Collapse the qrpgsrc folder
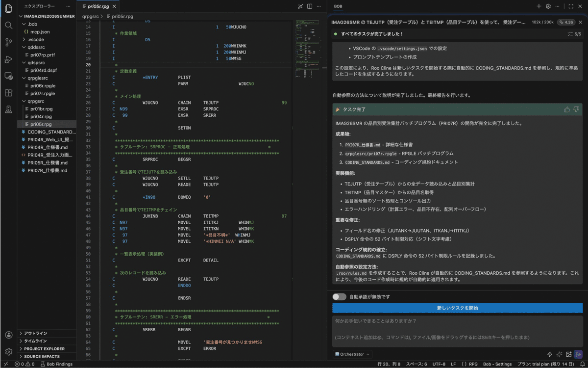The width and height of the screenshot is (588, 368). pos(47,101)
